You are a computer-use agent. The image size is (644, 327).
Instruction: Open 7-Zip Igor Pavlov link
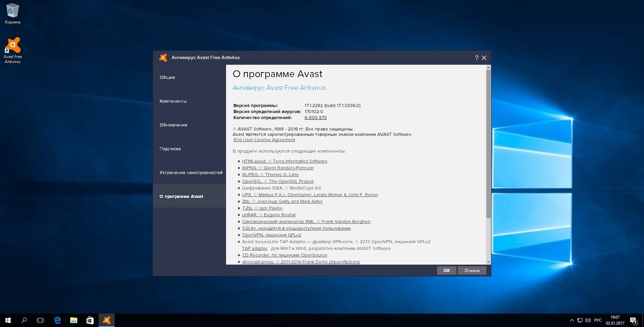[262, 208]
